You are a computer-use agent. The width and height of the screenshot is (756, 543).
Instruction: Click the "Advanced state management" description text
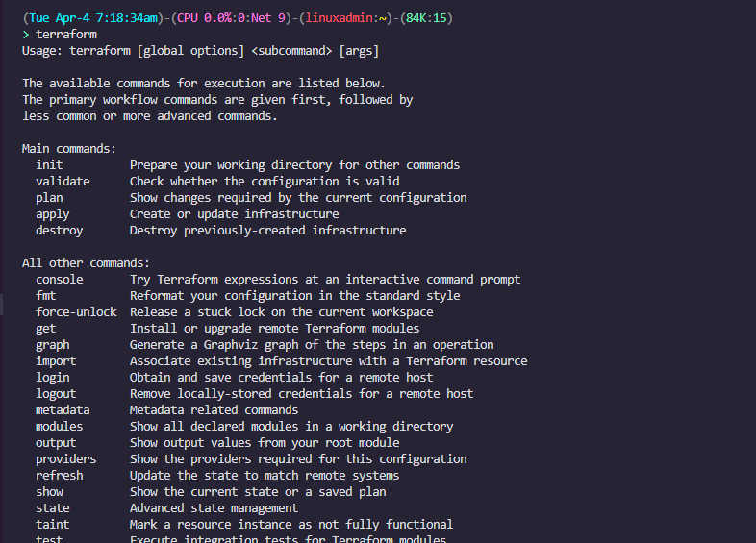[x=214, y=508]
